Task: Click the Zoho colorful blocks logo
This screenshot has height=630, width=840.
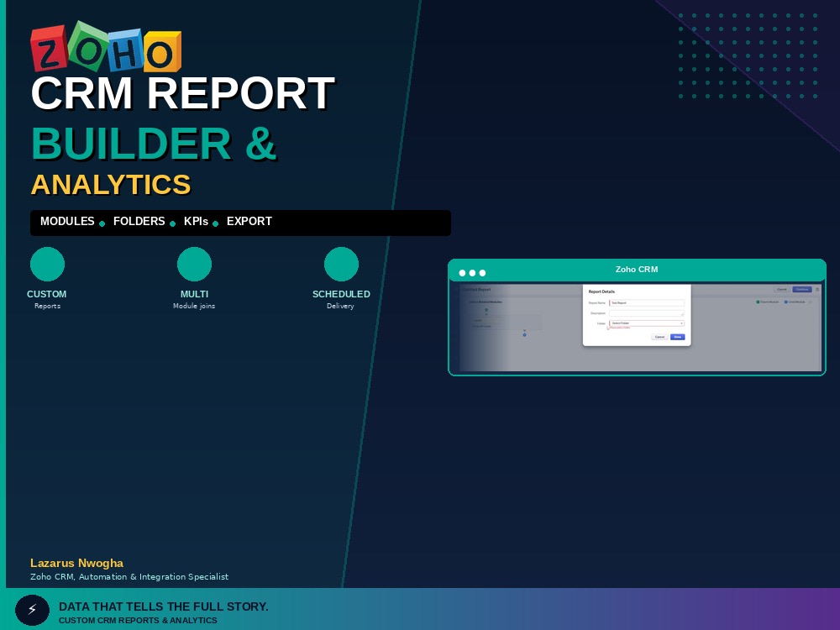Action: (106, 47)
